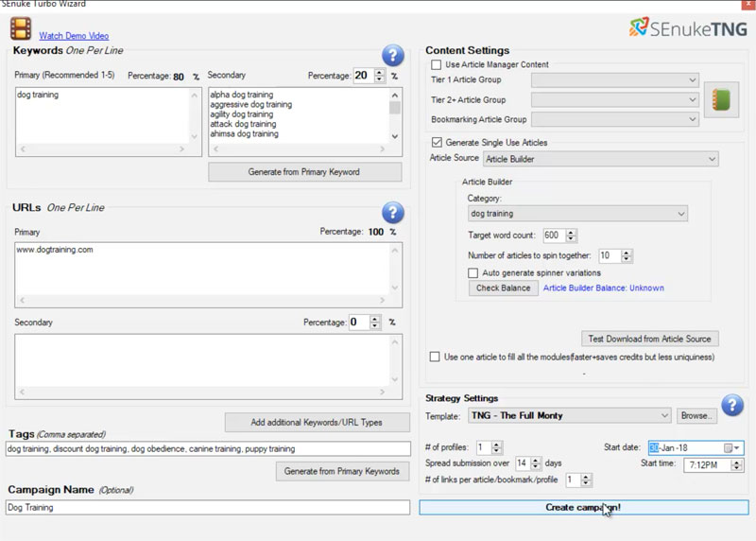Click the # of links per article stepper
The height and width of the screenshot is (541, 756).
pyautogui.click(x=586, y=480)
